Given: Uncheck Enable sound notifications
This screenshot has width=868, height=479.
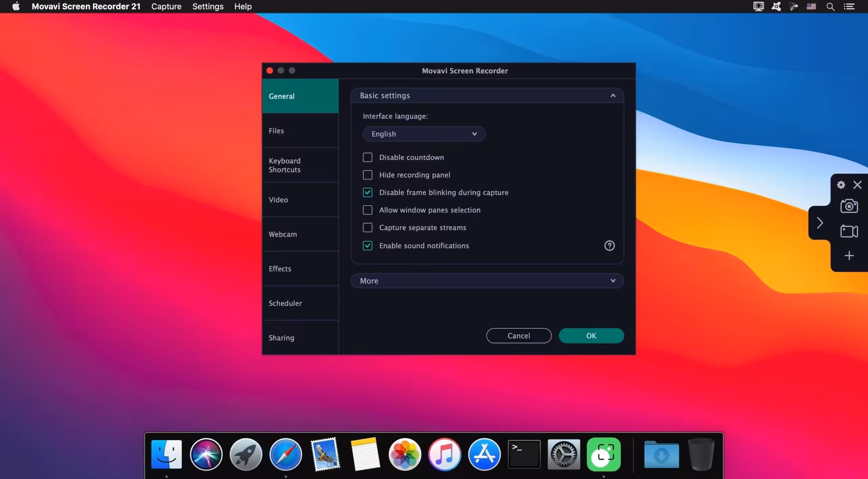Looking at the screenshot, I should coord(368,246).
